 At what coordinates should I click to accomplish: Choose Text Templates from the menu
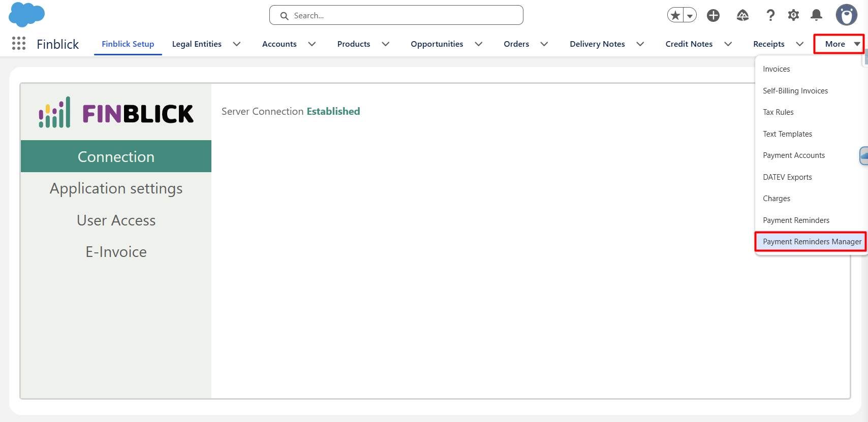click(x=811, y=134)
